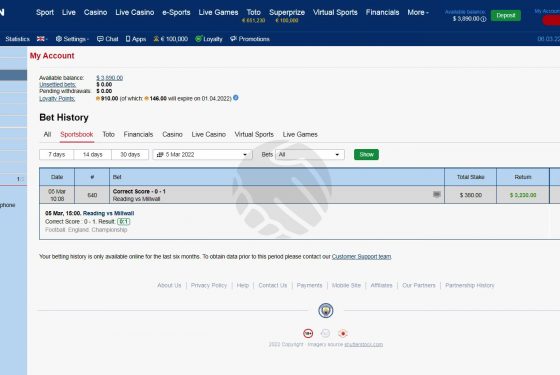Click the club crest badge in footer
560x375 pixels.
(326, 310)
